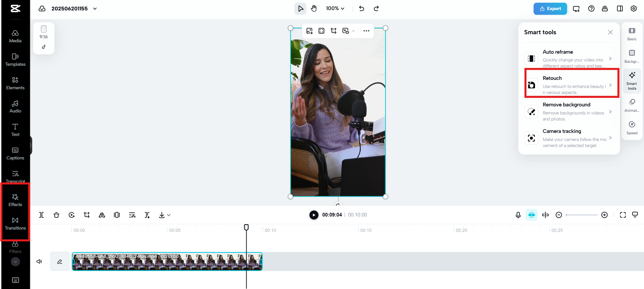Viewport: 644px width, 289px height.
Task: Undo the last action
Action: [x=361, y=8]
